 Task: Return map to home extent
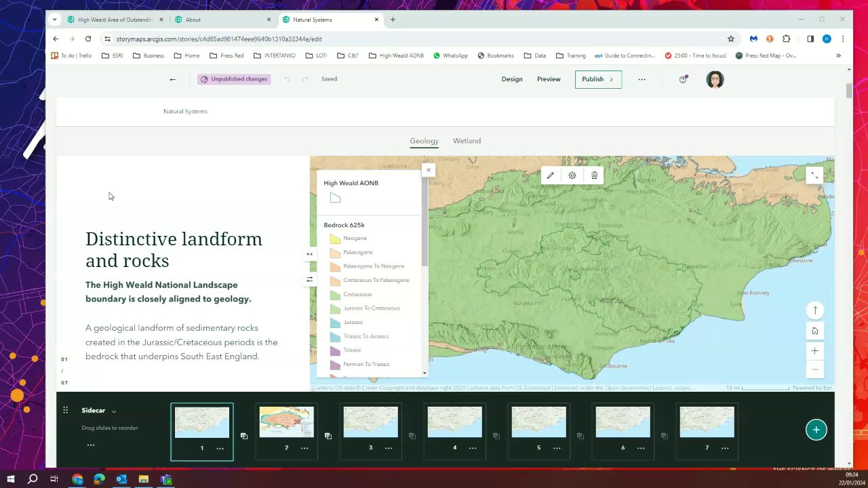coord(815,331)
